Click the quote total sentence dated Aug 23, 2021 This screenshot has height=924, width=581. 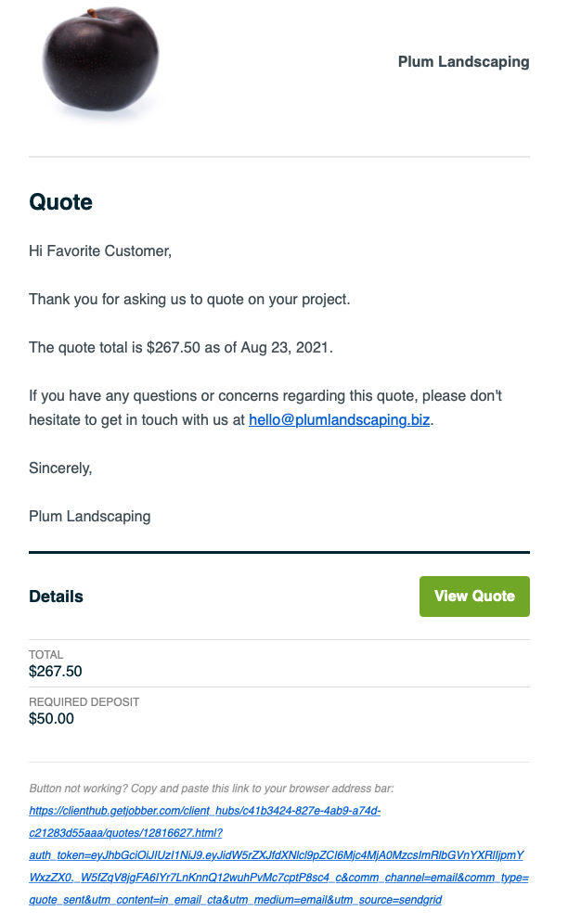click(180, 347)
